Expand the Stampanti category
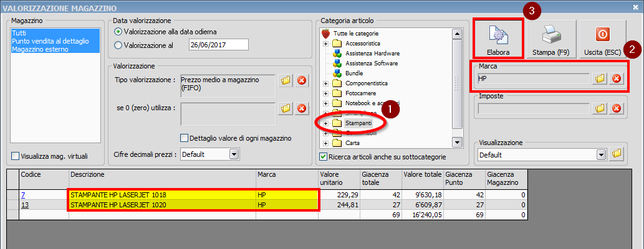Screen dimensions: 644x249 [x=325, y=123]
